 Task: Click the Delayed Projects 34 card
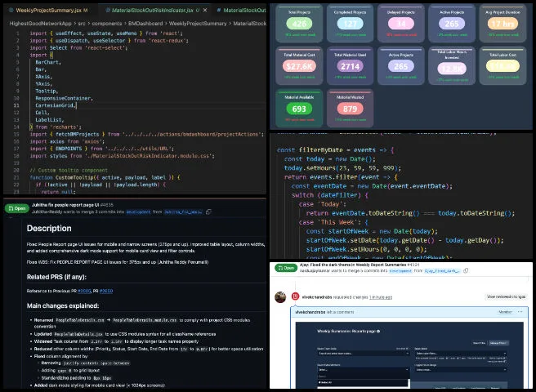click(x=401, y=23)
